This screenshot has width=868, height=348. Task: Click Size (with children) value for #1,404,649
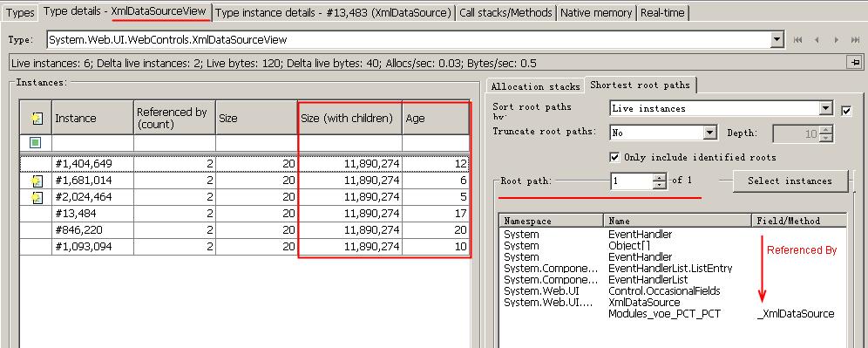pyautogui.click(x=371, y=164)
